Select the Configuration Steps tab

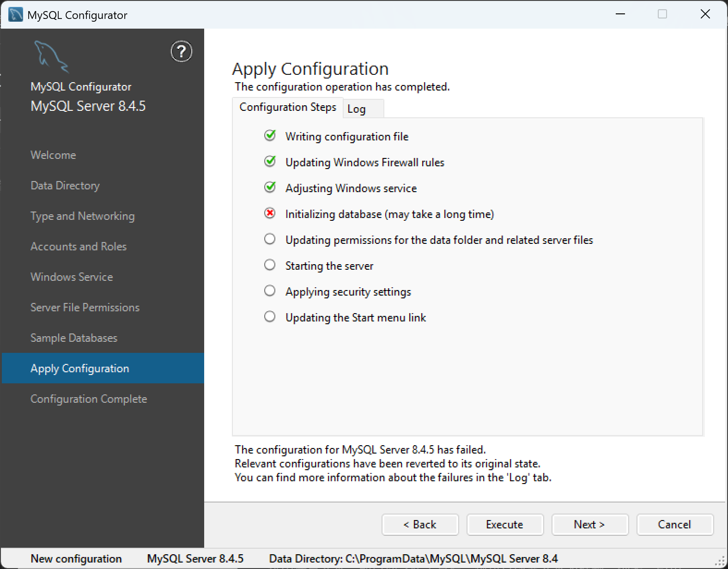pos(288,107)
